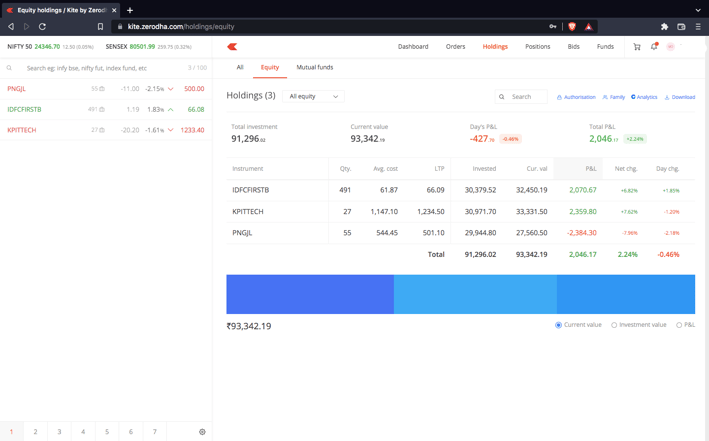Click the Kite logo icon
Image resolution: width=709 pixels, height=441 pixels.
pos(232,47)
